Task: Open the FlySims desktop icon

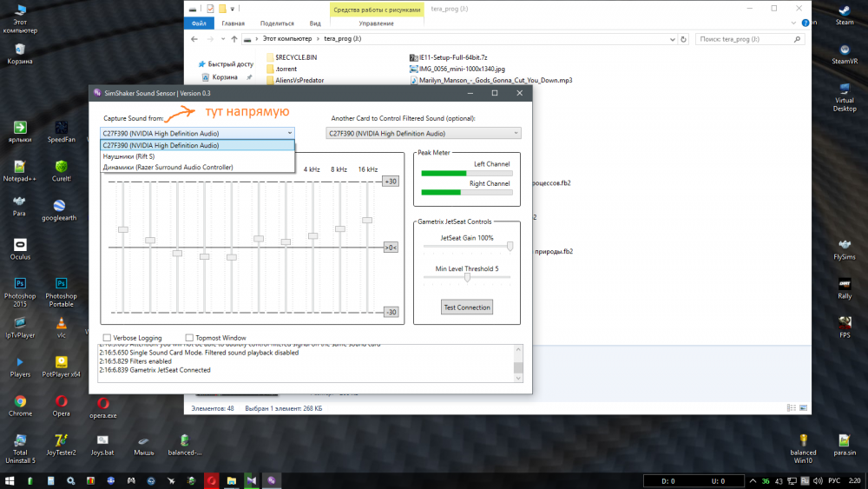Action: tap(845, 249)
